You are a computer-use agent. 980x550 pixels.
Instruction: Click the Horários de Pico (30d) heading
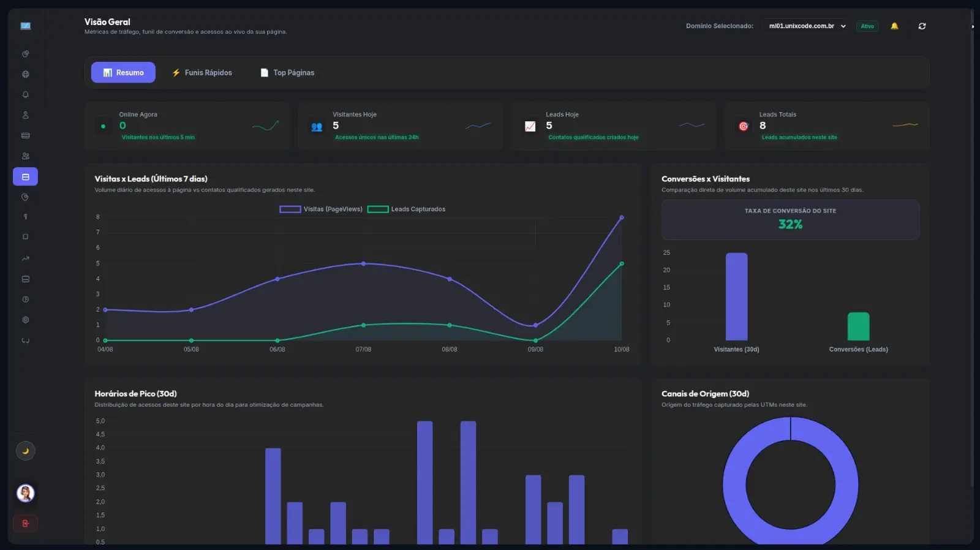[x=135, y=394]
